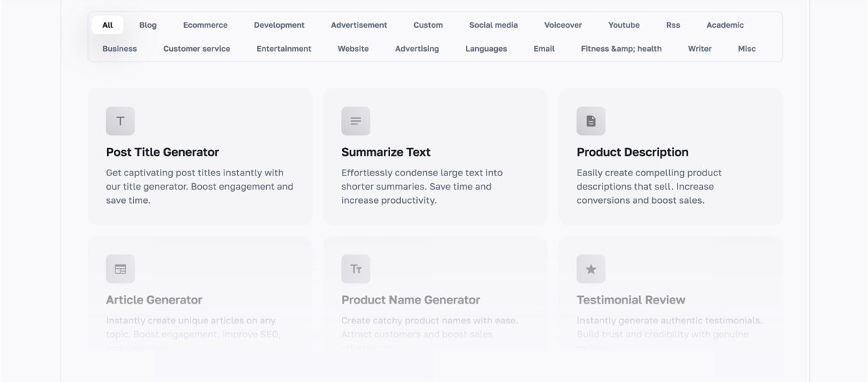Filter by Fitness & health

pos(621,49)
